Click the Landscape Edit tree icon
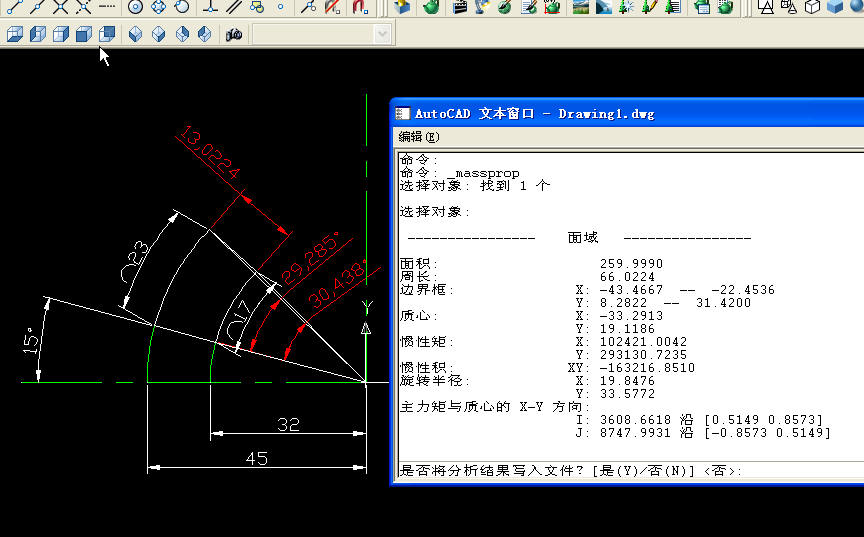Screen dimensions: 864x537 650,7
